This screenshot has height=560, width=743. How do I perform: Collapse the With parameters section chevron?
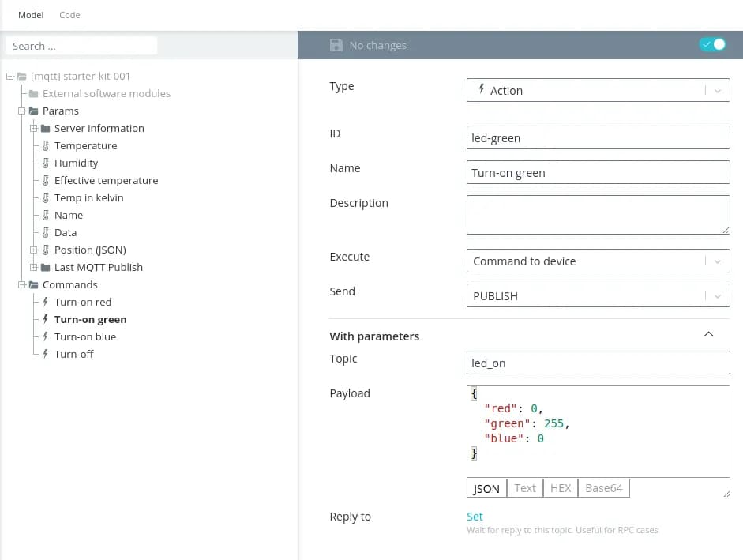[x=708, y=335]
